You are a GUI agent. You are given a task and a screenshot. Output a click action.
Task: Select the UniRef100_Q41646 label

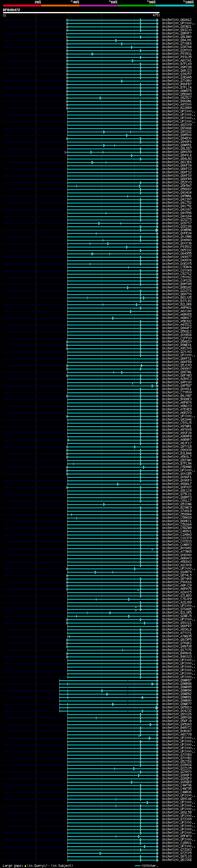click(x=177, y=419)
